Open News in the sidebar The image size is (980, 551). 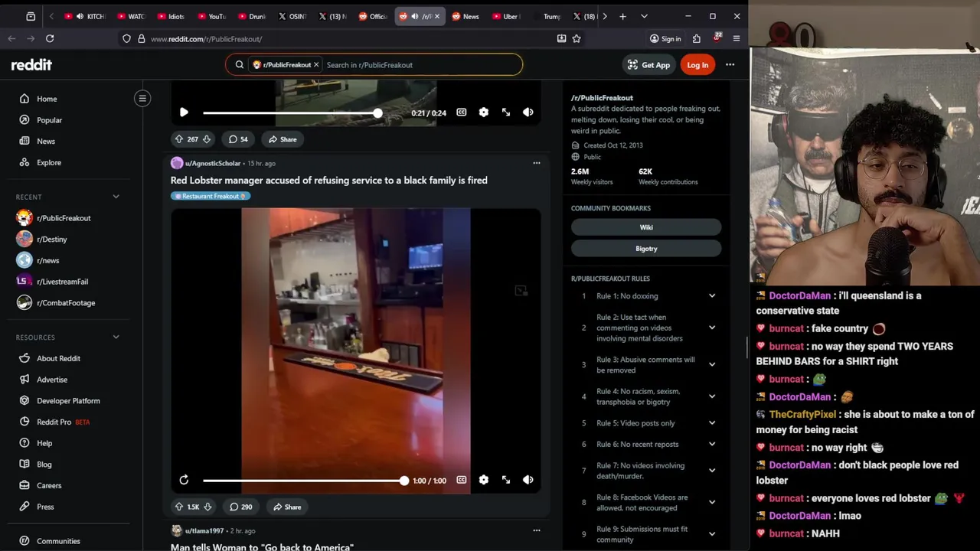(46, 142)
